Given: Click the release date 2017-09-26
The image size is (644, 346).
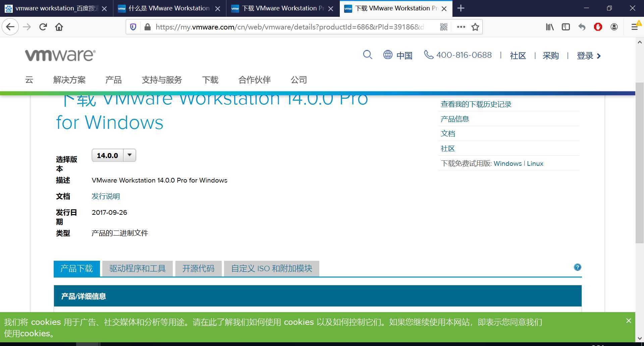Looking at the screenshot, I should pyautogui.click(x=109, y=212).
